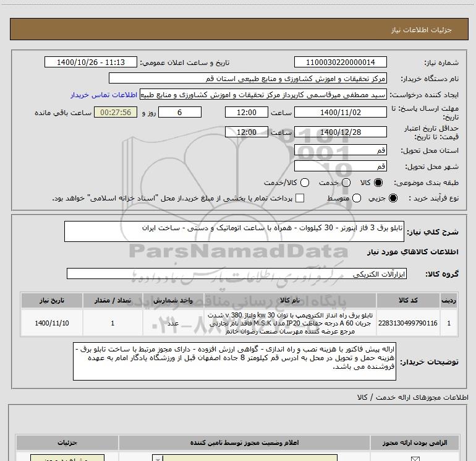Screen dimensions: 476x461
Task: Click the buyer organization name field
Action: pyautogui.click(x=248, y=79)
